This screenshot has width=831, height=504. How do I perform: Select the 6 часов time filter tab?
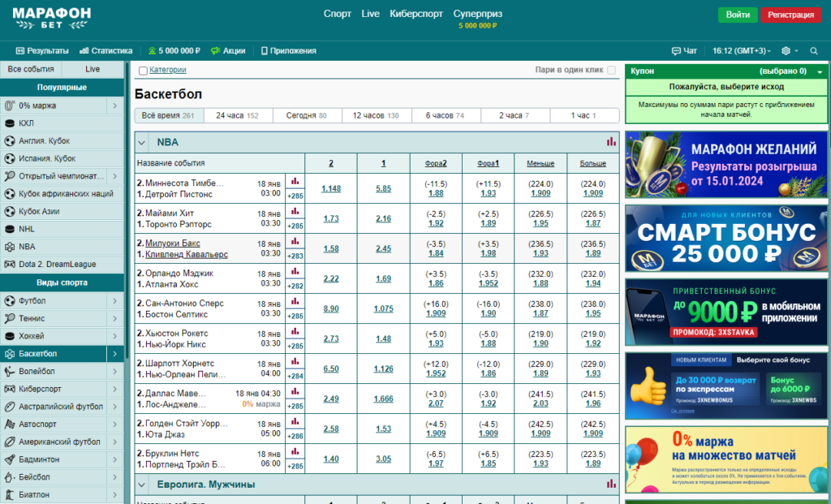coord(446,115)
